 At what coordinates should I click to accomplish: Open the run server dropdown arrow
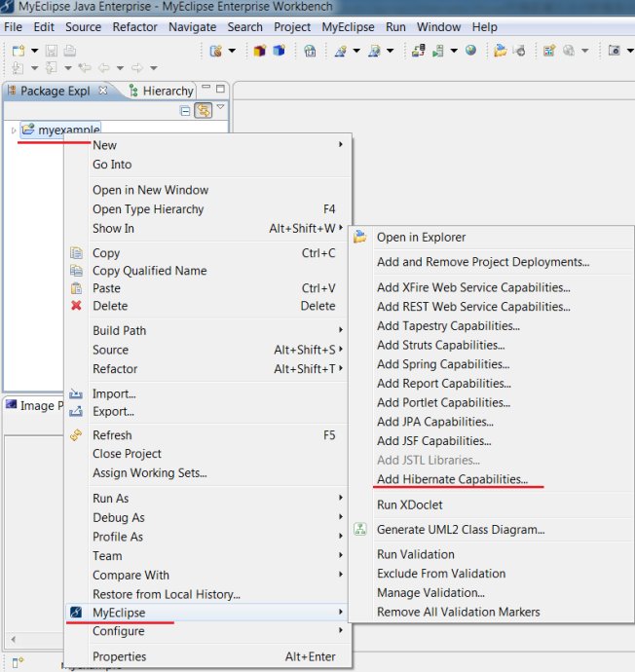click(x=454, y=51)
